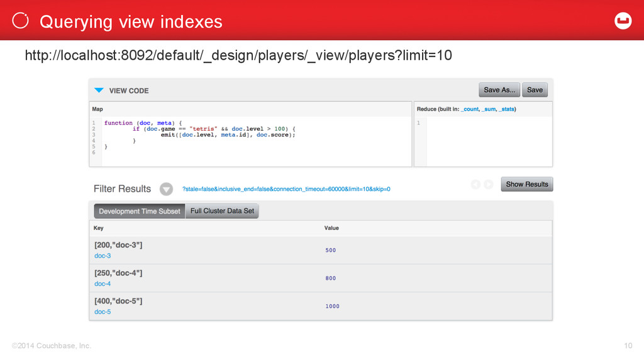The height and width of the screenshot is (362, 644).
Task: Insert the _stats built-in reduce
Action: [507, 109]
